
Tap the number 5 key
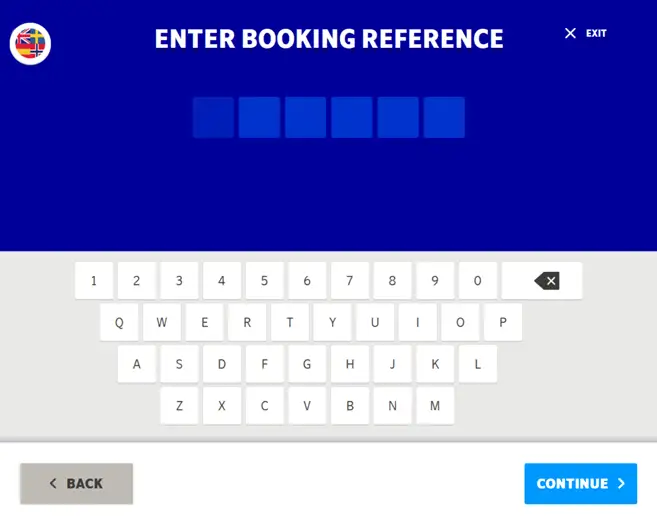tap(264, 280)
